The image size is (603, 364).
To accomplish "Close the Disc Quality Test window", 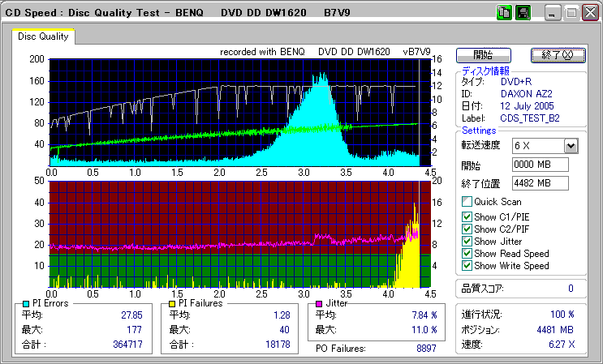I will (592, 13).
